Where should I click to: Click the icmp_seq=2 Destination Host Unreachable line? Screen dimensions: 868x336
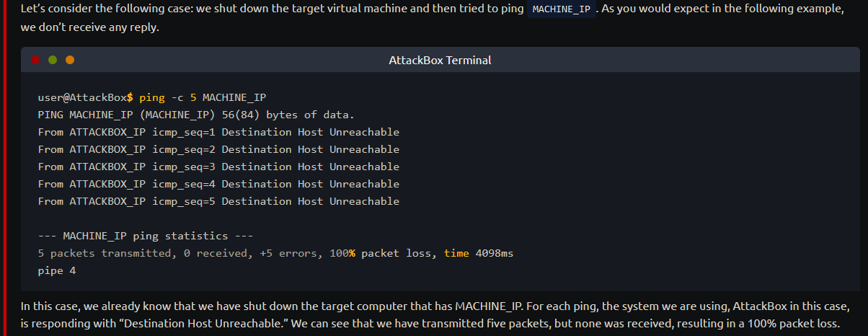(x=218, y=149)
